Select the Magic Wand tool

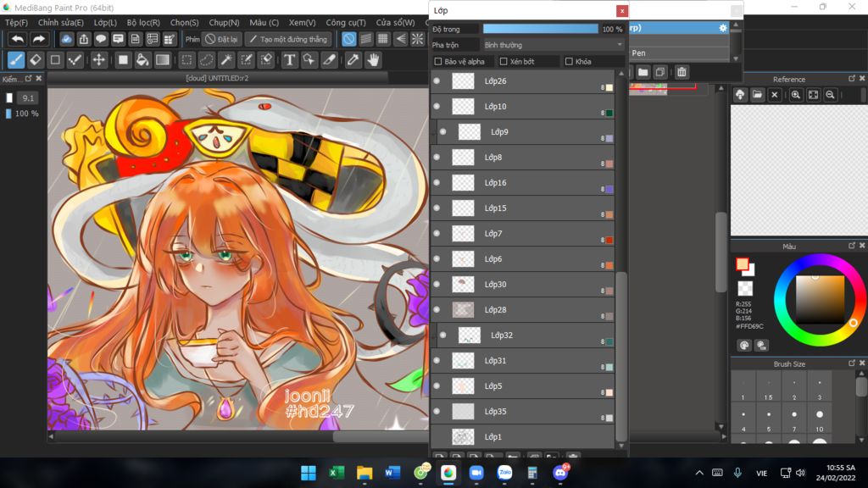click(226, 60)
